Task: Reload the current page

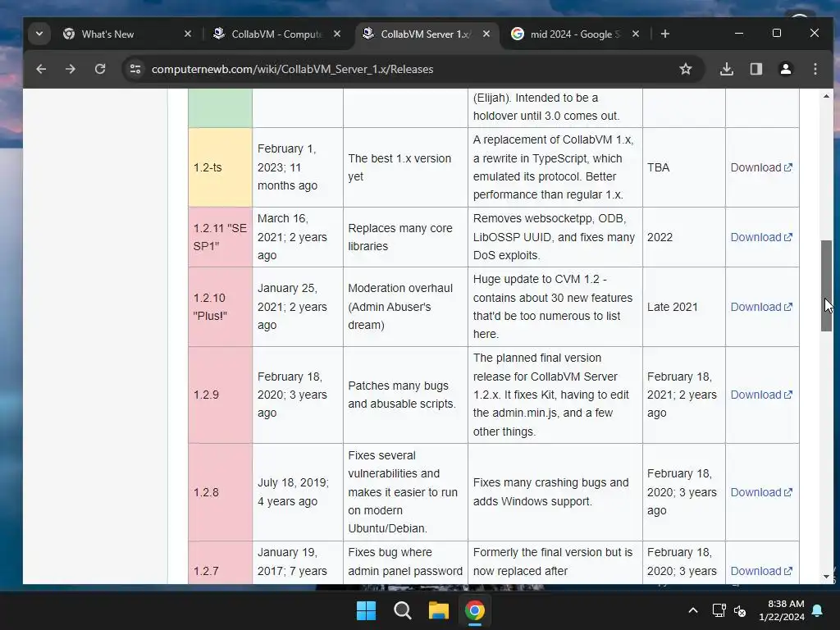Action: [100, 69]
